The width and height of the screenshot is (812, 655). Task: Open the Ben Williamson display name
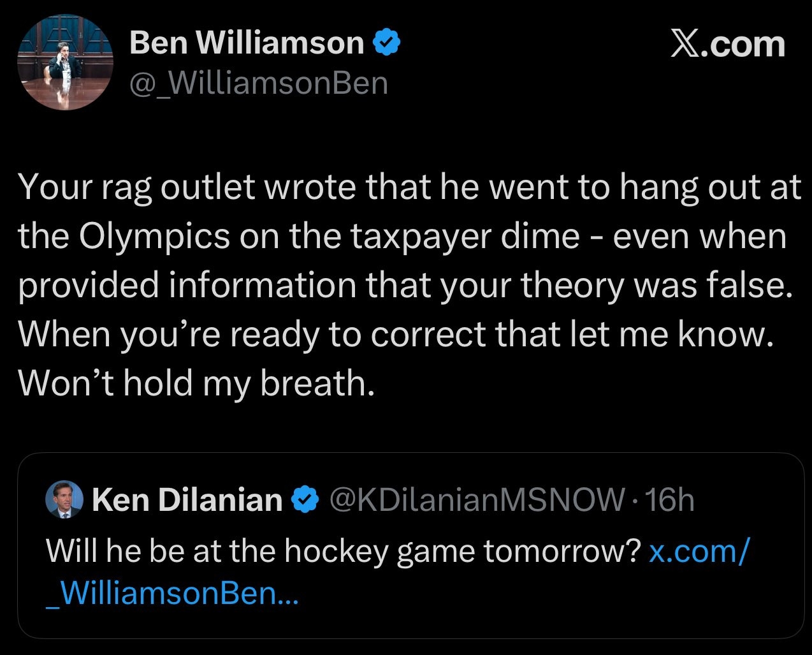pyautogui.click(x=246, y=43)
